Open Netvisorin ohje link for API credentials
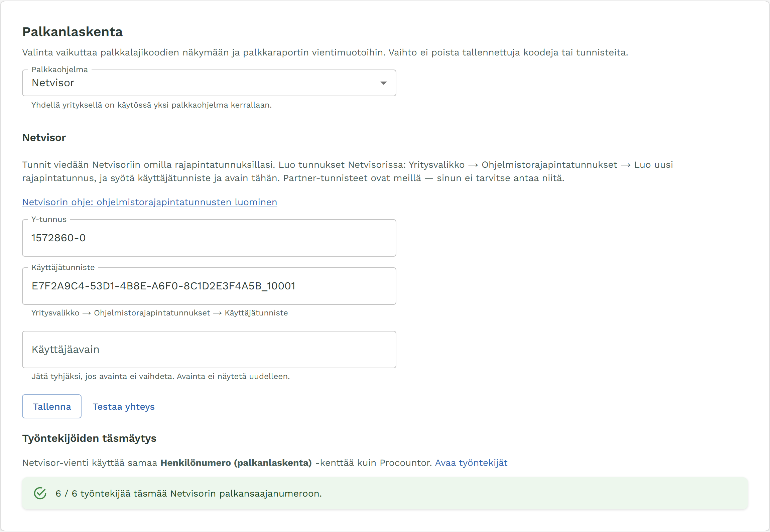 (150, 202)
